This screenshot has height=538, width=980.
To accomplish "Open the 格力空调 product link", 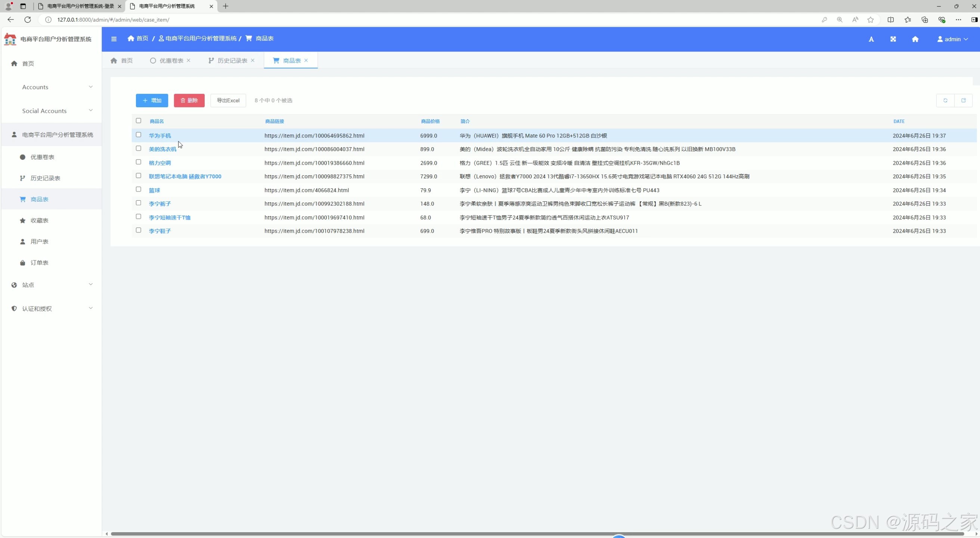I will tap(160, 163).
